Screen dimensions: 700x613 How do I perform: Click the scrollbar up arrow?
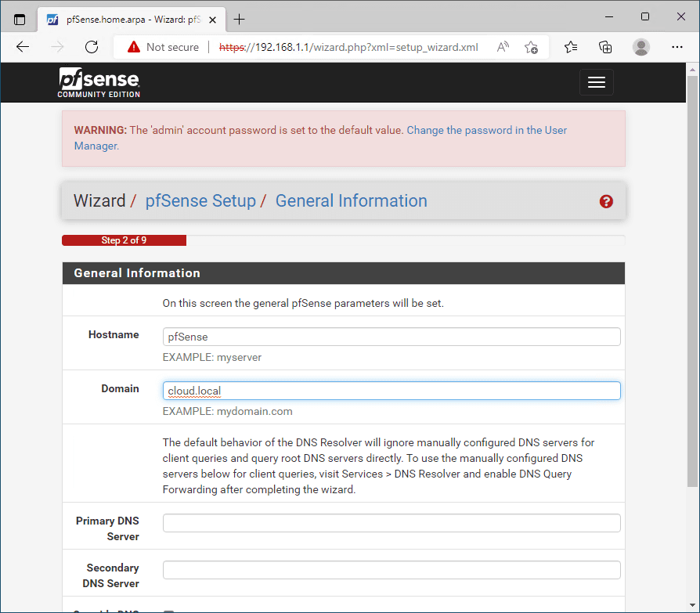pyautogui.click(x=692, y=70)
